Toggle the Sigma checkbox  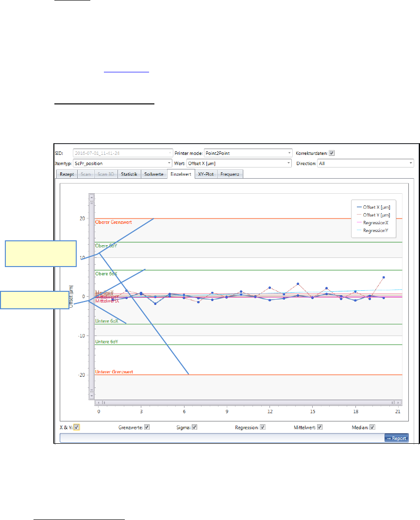194,427
